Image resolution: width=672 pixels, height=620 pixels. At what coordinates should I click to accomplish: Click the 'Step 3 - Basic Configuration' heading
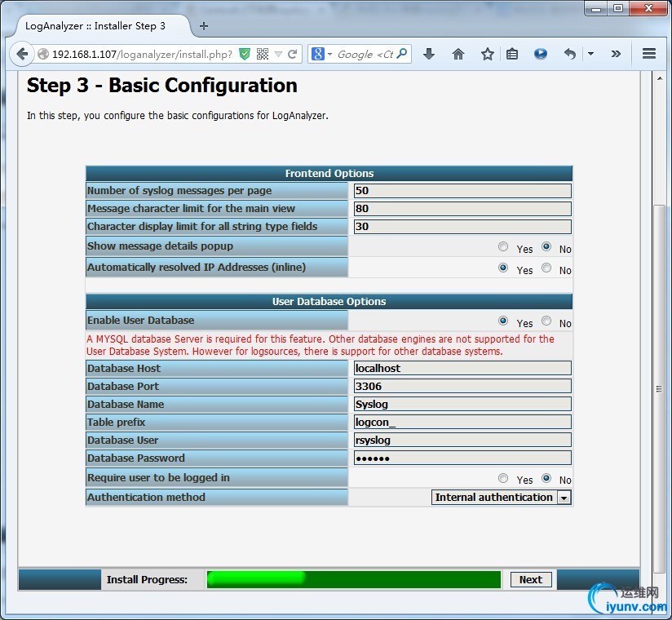(162, 86)
